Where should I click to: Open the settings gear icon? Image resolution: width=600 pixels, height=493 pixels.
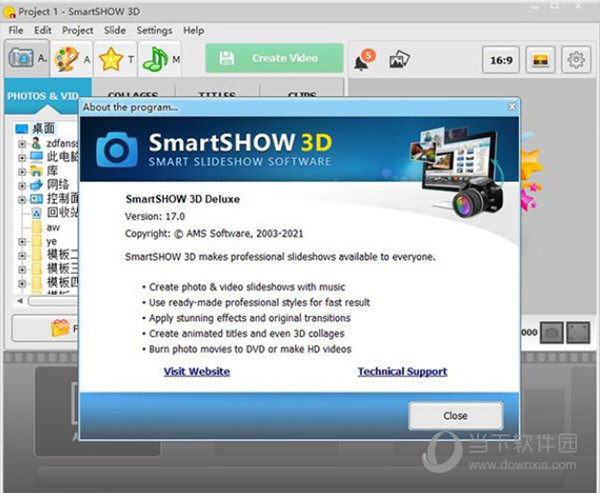pos(576,60)
